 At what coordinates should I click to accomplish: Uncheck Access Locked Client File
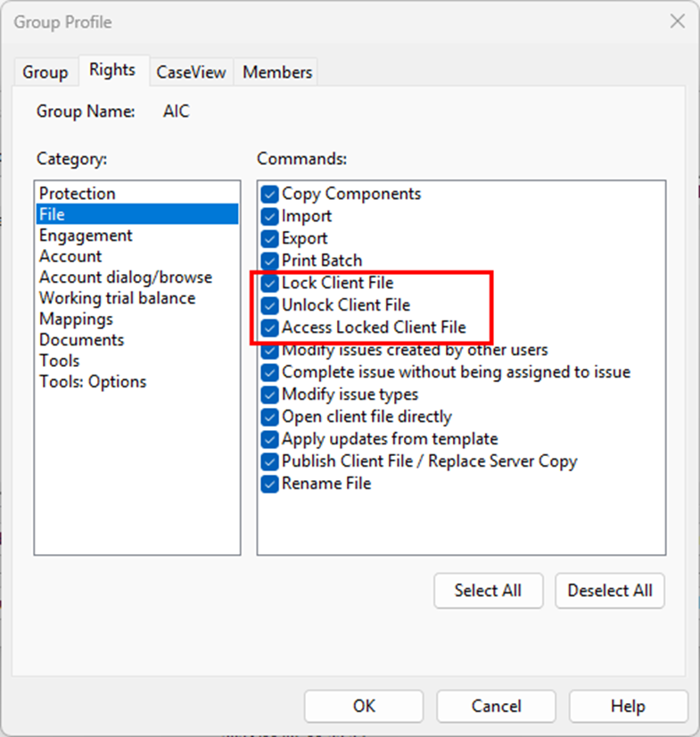click(x=270, y=327)
